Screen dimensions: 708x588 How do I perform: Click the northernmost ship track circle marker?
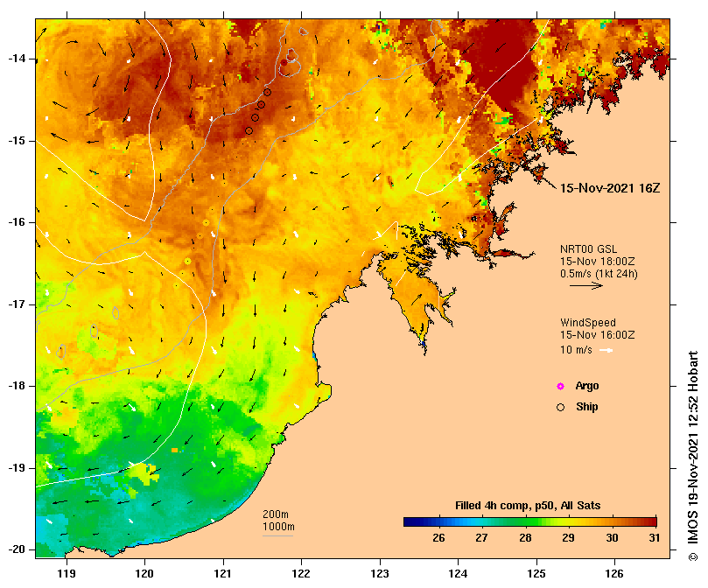267,92
